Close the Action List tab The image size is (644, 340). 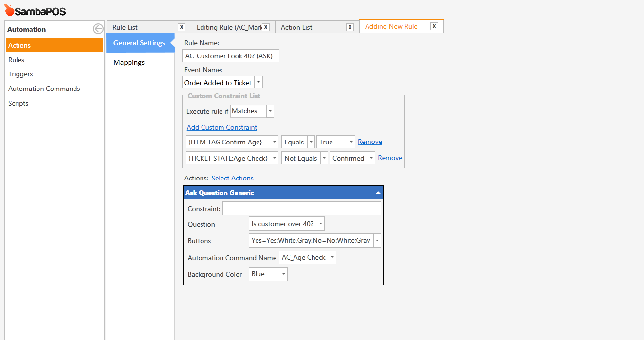[x=350, y=27]
